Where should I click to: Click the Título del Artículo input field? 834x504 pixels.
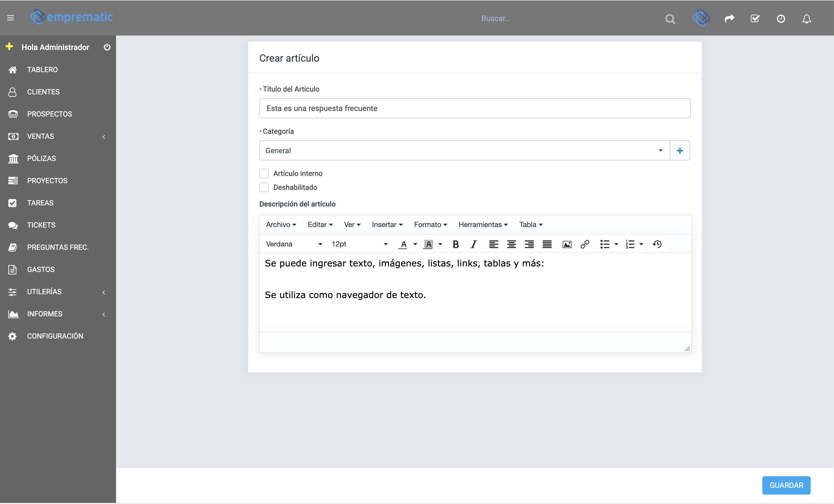click(474, 108)
